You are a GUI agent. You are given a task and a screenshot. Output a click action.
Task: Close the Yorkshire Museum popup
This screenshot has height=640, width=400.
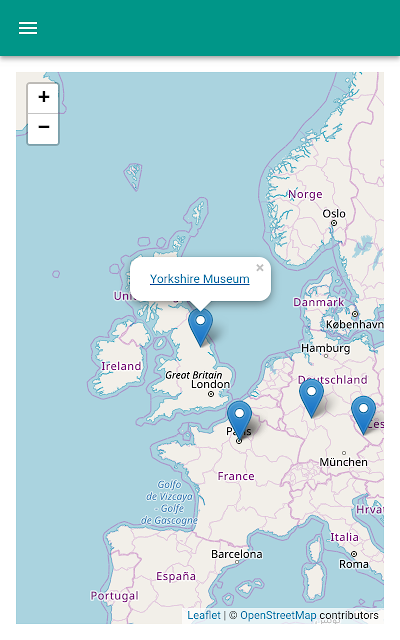pos(260,268)
